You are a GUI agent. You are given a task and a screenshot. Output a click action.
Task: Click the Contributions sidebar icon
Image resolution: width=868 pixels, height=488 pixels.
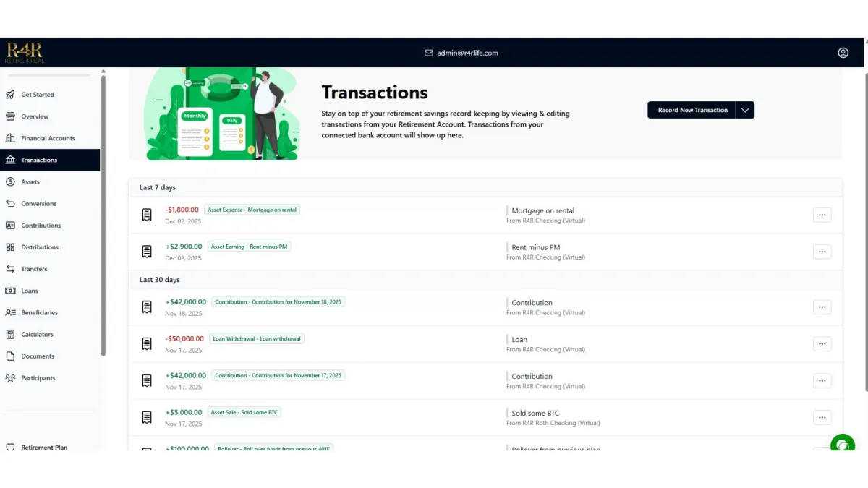click(10, 226)
